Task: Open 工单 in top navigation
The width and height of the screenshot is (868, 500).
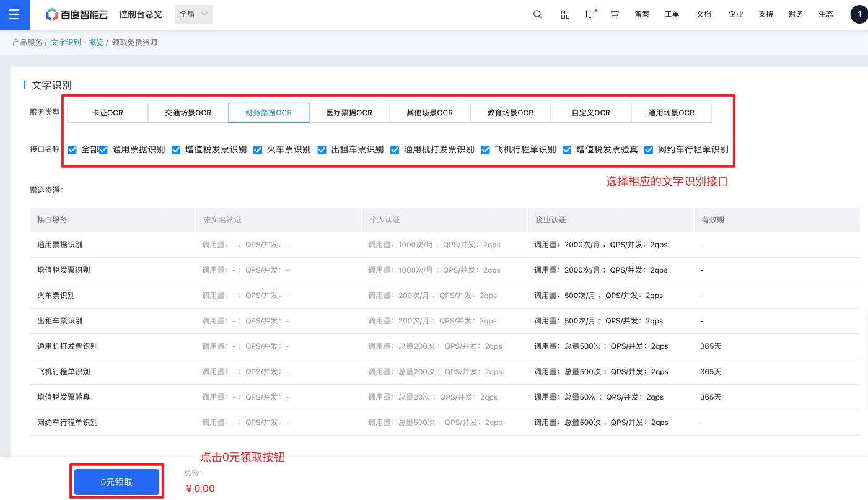Action: [672, 14]
